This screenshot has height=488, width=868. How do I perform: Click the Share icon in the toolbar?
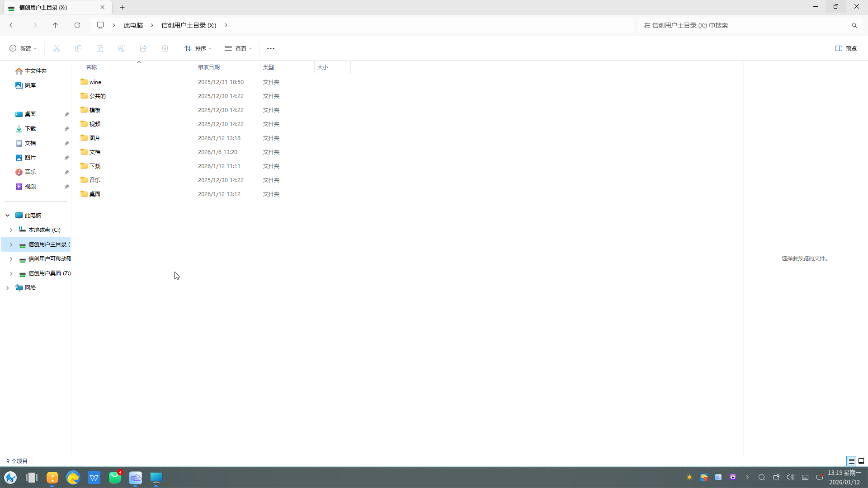[x=143, y=48]
